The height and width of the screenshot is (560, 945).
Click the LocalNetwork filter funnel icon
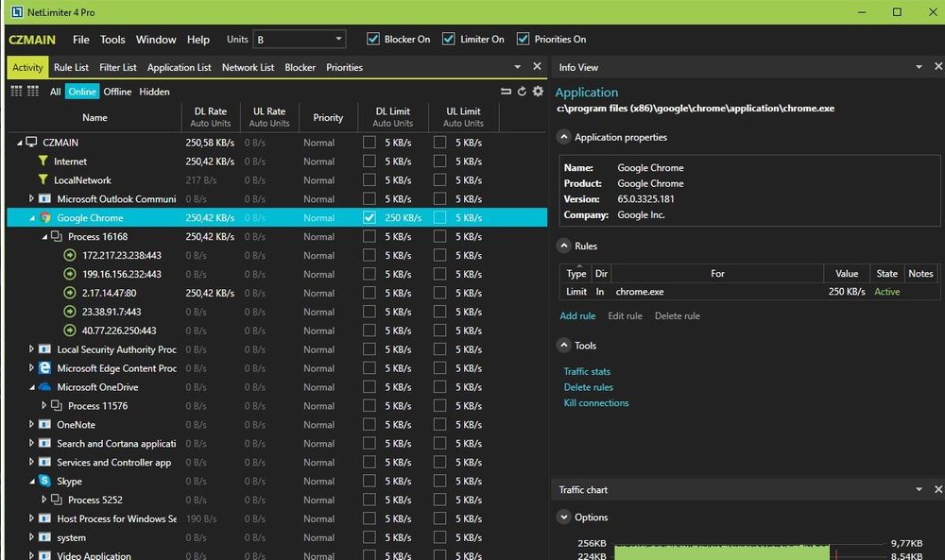pos(43,179)
